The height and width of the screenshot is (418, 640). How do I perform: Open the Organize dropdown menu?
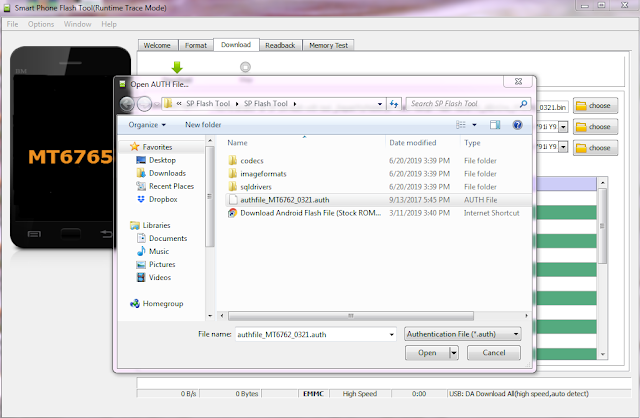tap(147, 125)
